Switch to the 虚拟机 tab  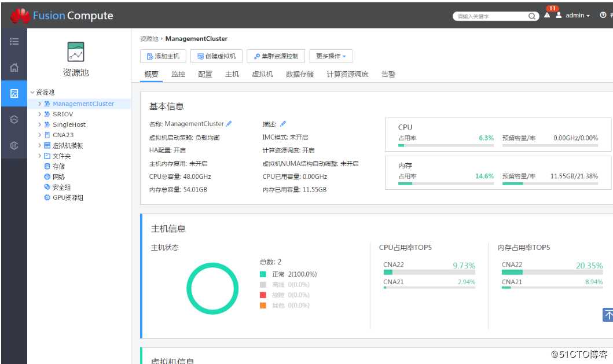click(x=262, y=74)
